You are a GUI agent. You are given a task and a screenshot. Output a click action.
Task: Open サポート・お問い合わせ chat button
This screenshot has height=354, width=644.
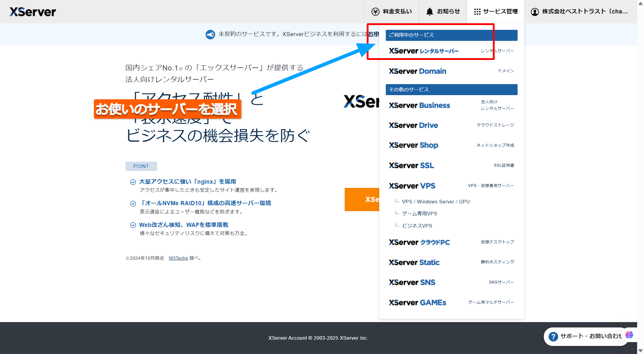pos(586,336)
